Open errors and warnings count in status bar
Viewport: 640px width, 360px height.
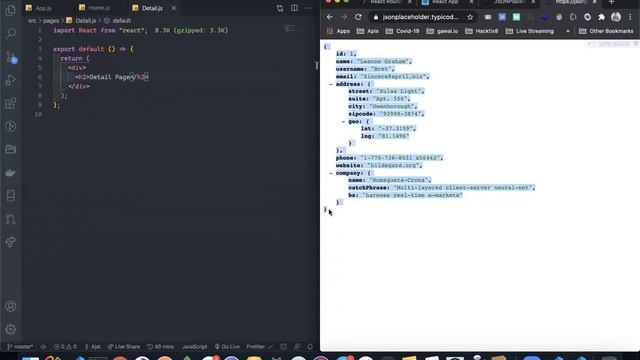65,347
